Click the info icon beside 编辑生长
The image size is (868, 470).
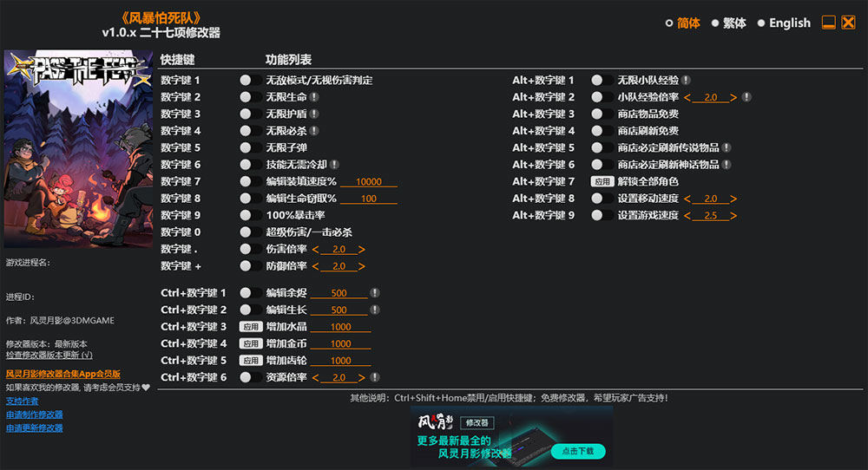click(x=375, y=310)
